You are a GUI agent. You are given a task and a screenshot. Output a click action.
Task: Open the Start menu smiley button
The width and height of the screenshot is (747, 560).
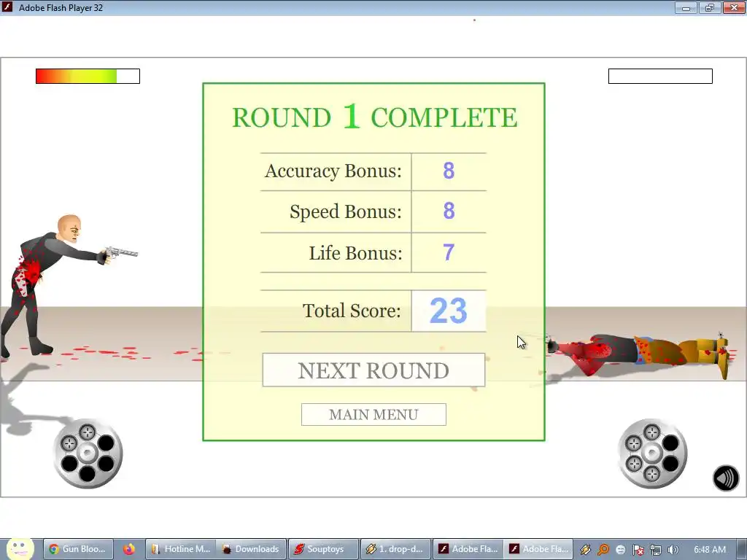click(20, 548)
